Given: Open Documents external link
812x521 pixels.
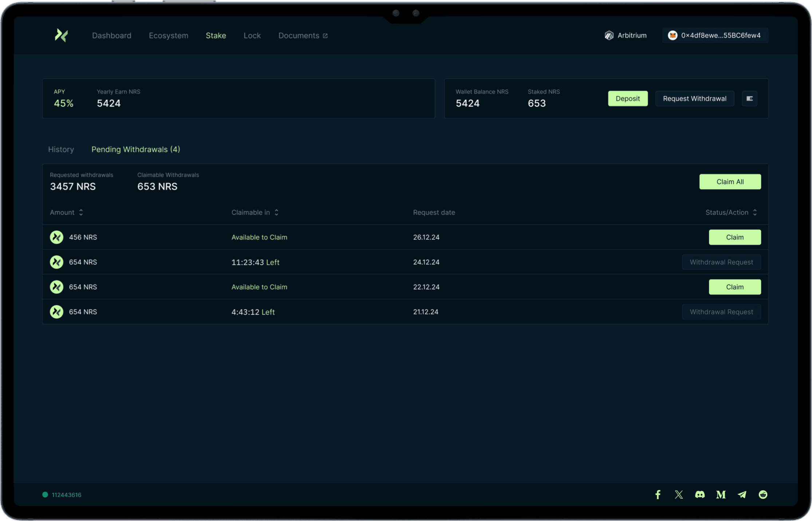Looking at the screenshot, I should pos(303,35).
